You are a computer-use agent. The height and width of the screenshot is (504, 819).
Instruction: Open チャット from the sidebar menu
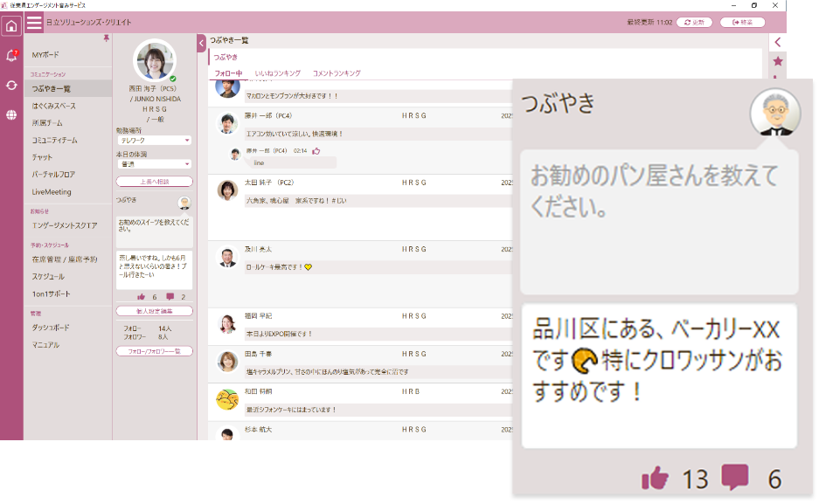[x=42, y=157]
